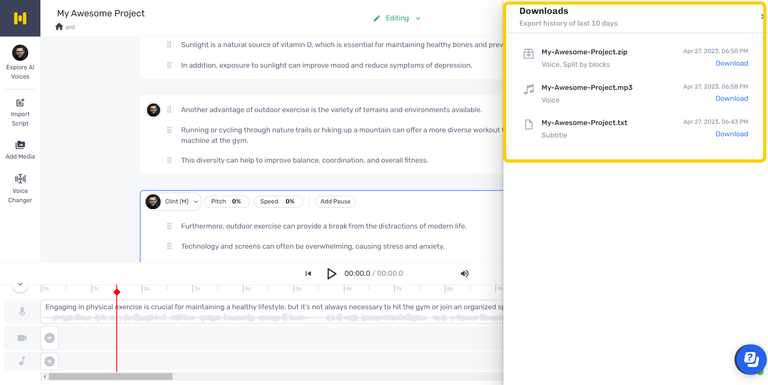Open Import Script in sidebar
The height and width of the screenshot is (385, 768).
point(20,113)
